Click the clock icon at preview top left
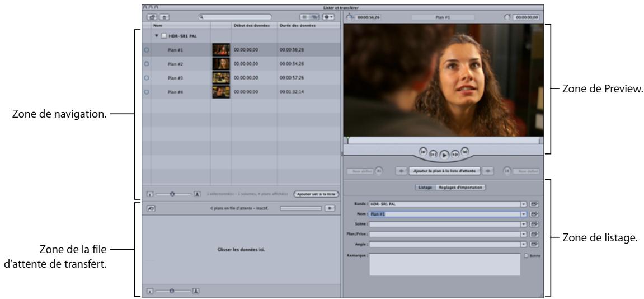The height and width of the screenshot is (299, 644). (x=350, y=17)
